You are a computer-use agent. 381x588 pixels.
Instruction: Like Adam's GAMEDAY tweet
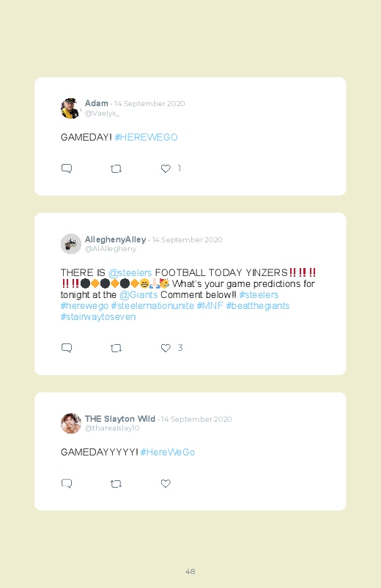coord(166,168)
